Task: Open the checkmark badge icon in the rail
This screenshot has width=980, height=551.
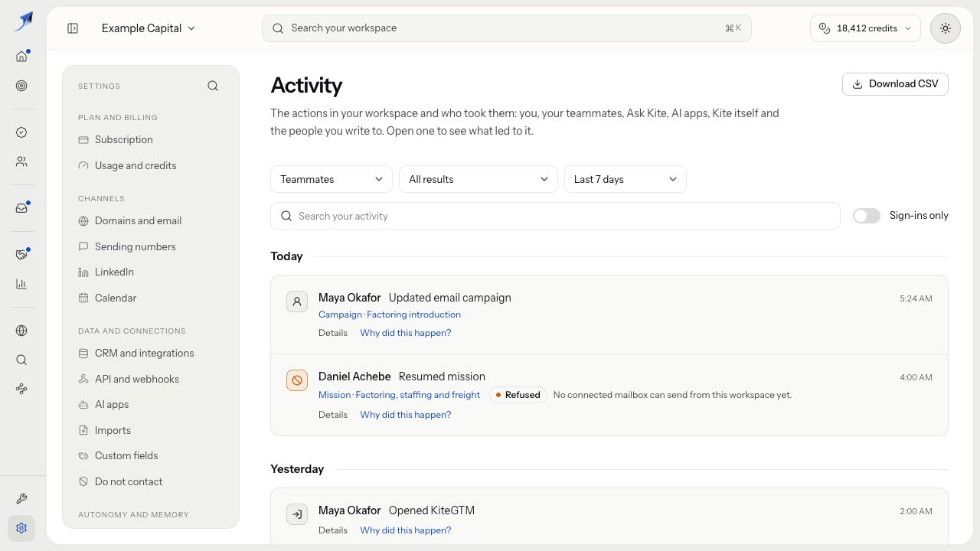Action: [x=21, y=132]
